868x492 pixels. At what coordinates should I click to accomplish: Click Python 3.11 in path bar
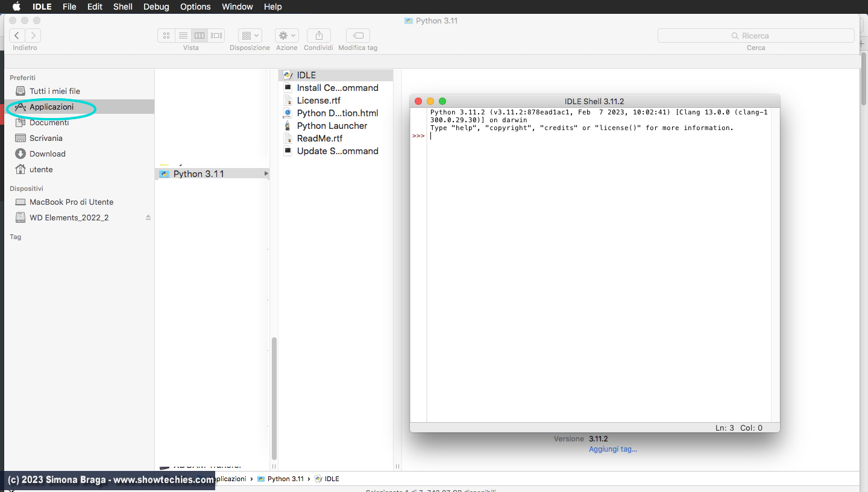280,479
